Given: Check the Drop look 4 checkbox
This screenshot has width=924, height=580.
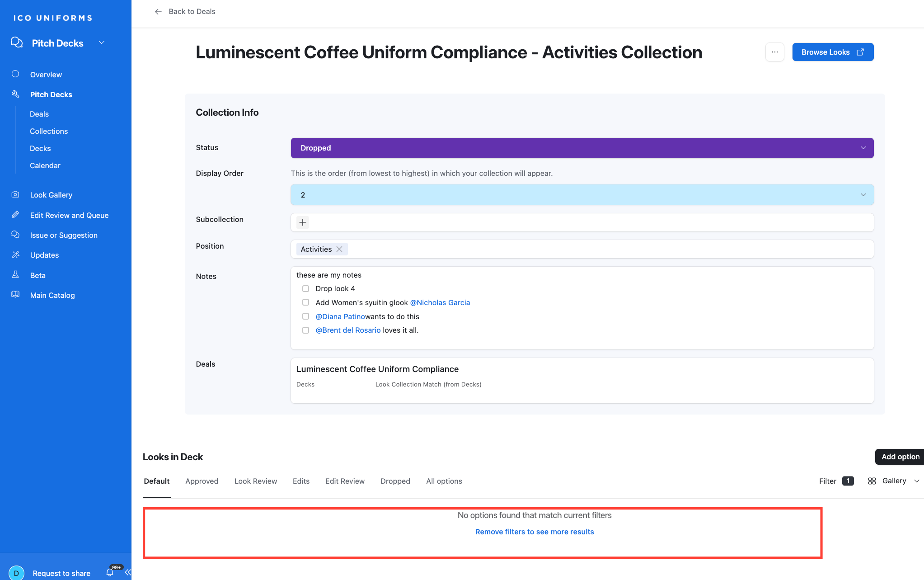Looking at the screenshot, I should (306, 288).
